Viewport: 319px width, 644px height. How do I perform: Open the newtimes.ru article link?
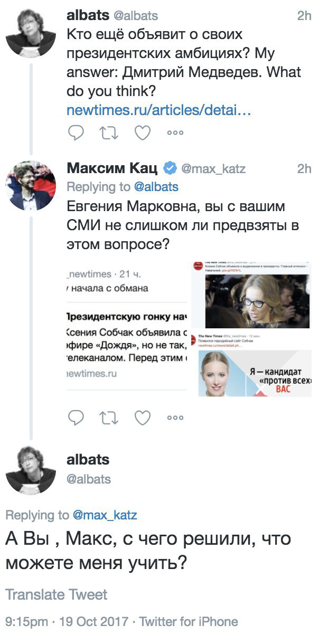[x=158, y=111]
